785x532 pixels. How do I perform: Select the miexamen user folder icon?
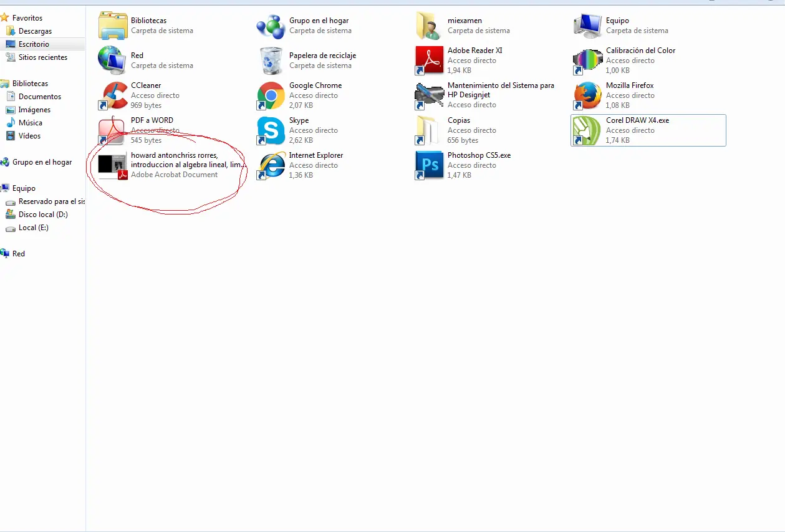[430, 26]
